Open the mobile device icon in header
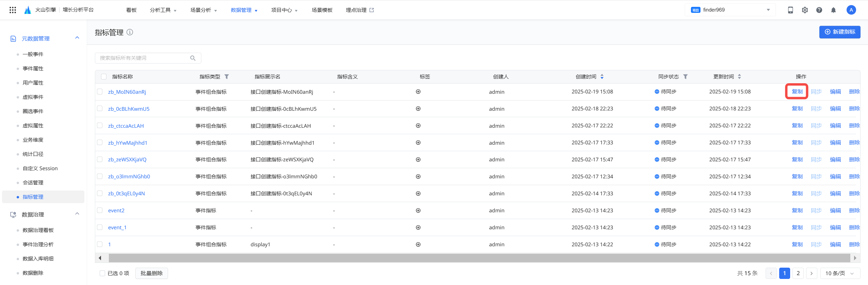This screenshot has width=868, height=285. point(790,10)
